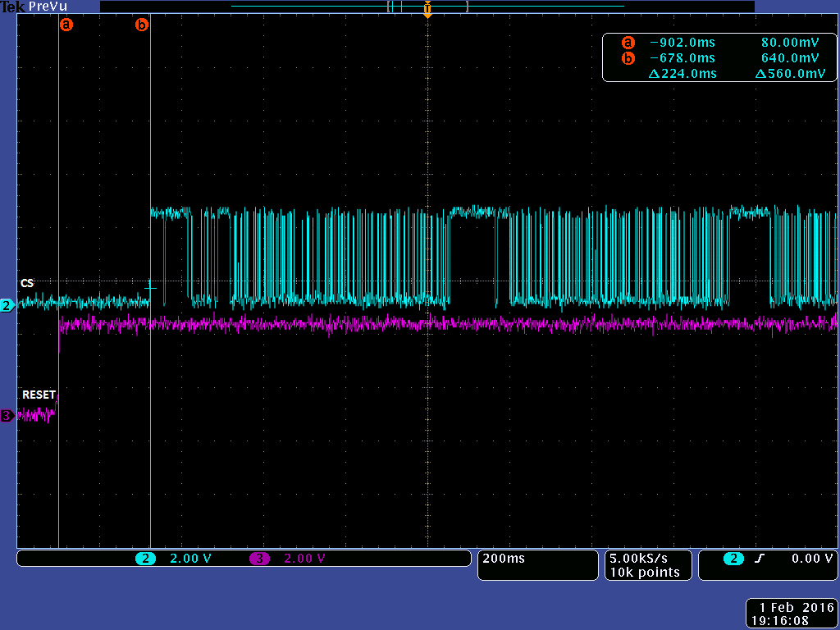The height and width of the screenshot is (630, 840).
Task: Click the cyan channel 2 ground-level marker
Action: click(7, 306)
